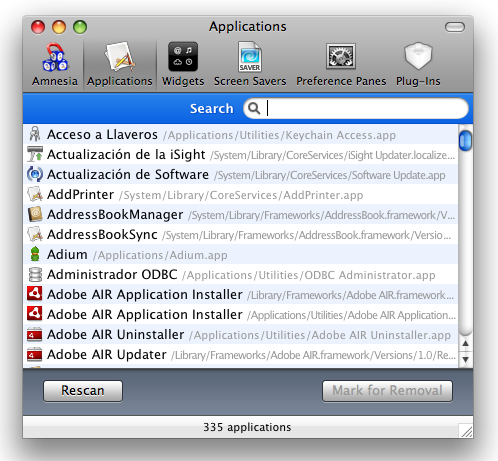
Task: Click the scrollbar down arrow
Action: click(465, 359)
